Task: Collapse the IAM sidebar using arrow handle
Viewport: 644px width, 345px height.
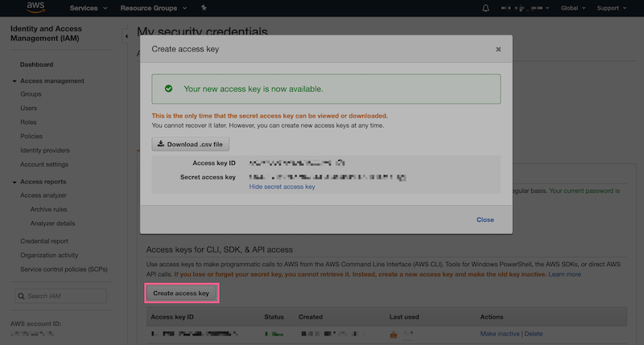Action: coord(126,36)
